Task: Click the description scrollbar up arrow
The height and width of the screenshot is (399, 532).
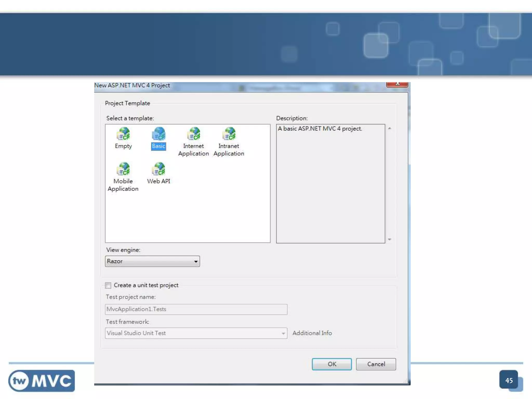Action: [x=389, y=128]
